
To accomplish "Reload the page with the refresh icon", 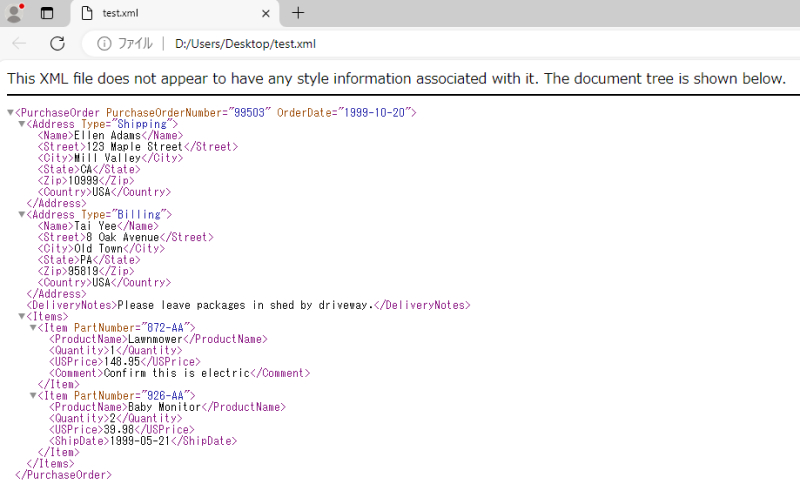I will click(57, 43).
